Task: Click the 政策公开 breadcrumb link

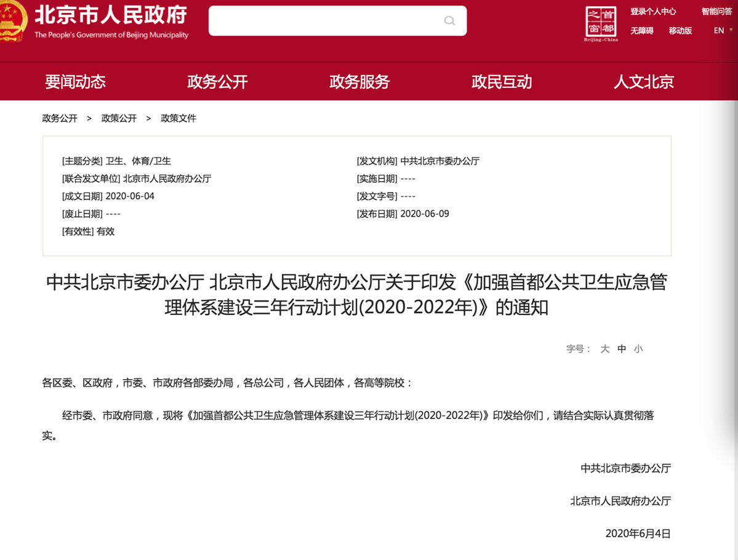Action: click(119, 118)
